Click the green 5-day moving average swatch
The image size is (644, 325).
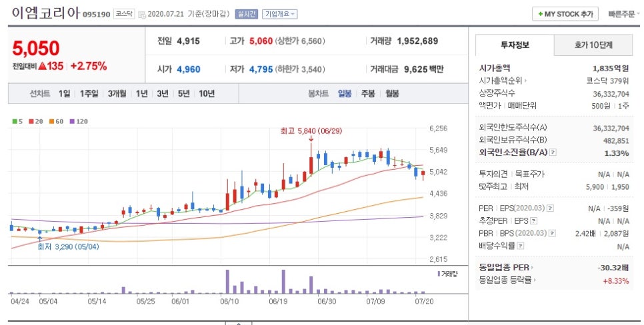coord(15,121)
